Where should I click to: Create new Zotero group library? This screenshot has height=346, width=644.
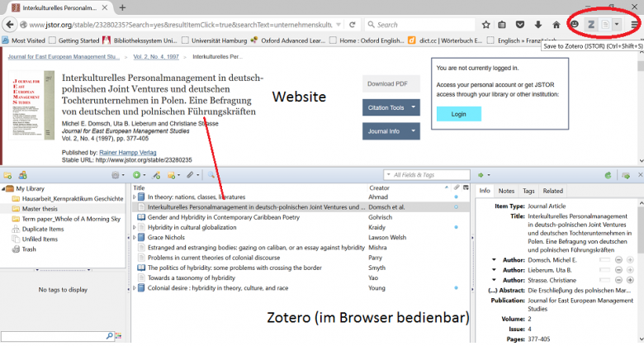[22, 175]
